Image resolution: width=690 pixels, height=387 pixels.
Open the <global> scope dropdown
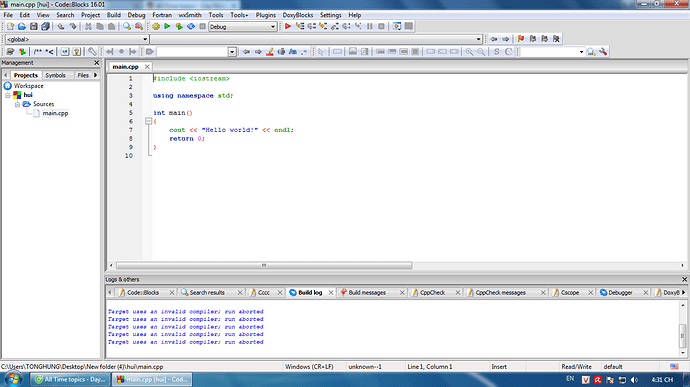point(145,39)
